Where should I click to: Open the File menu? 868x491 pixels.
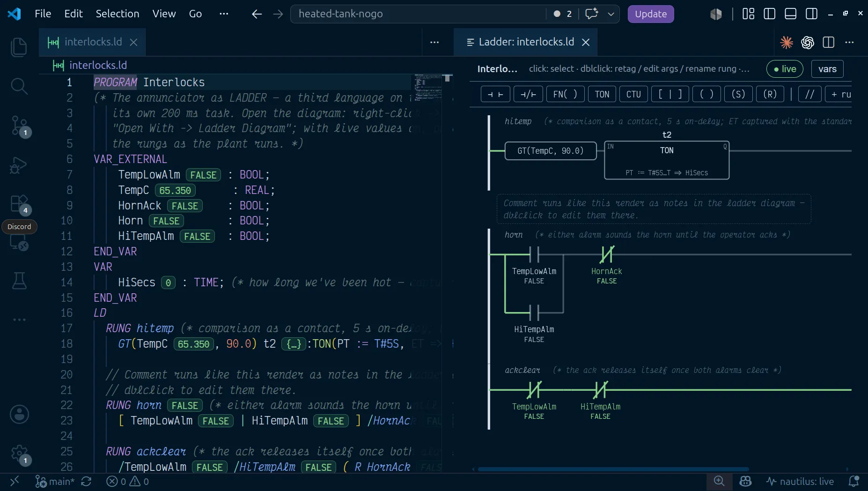[x=43, y=14]
